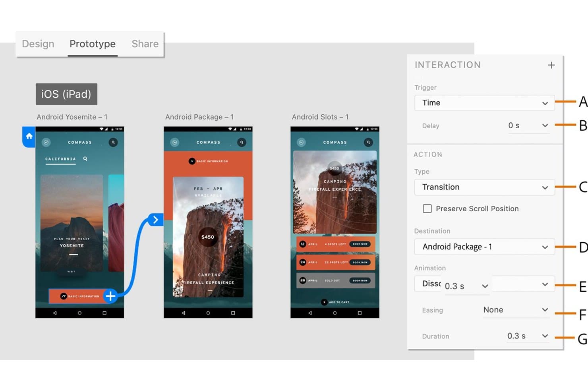Click the "iOS (iPad)" label
The height and width of the screenshot is (392, 588).
66,94
